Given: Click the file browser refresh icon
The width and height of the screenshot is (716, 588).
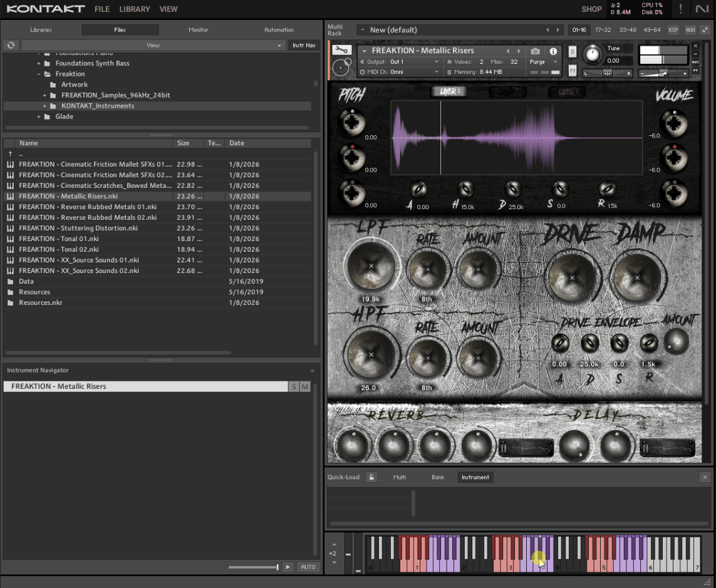Looking at the screenshot, I should coord(11,45).
